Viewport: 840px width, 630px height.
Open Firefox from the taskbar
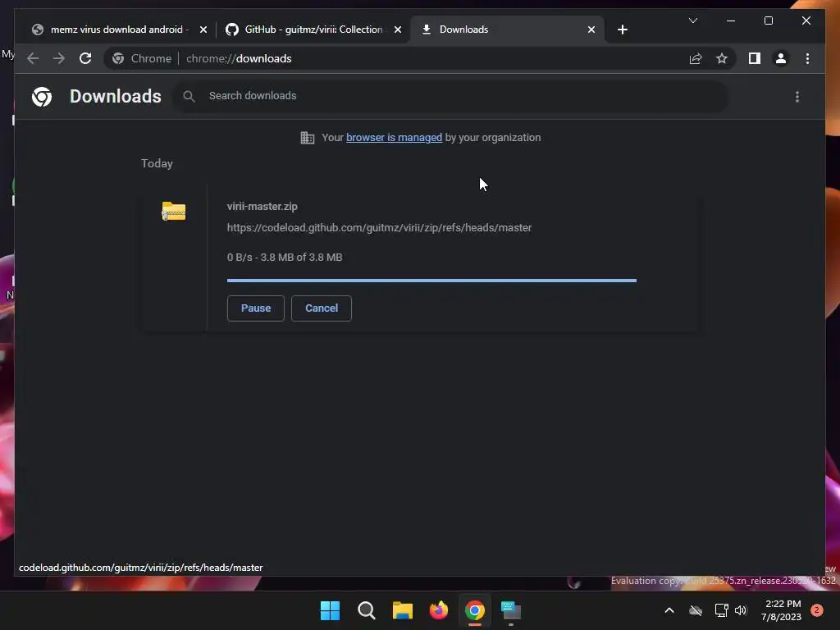point(439,610)
